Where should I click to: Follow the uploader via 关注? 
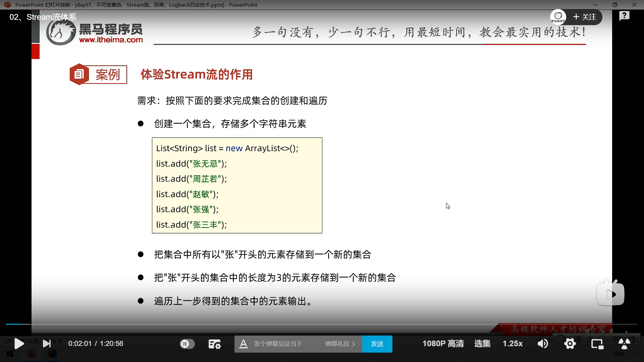(585, 17)
